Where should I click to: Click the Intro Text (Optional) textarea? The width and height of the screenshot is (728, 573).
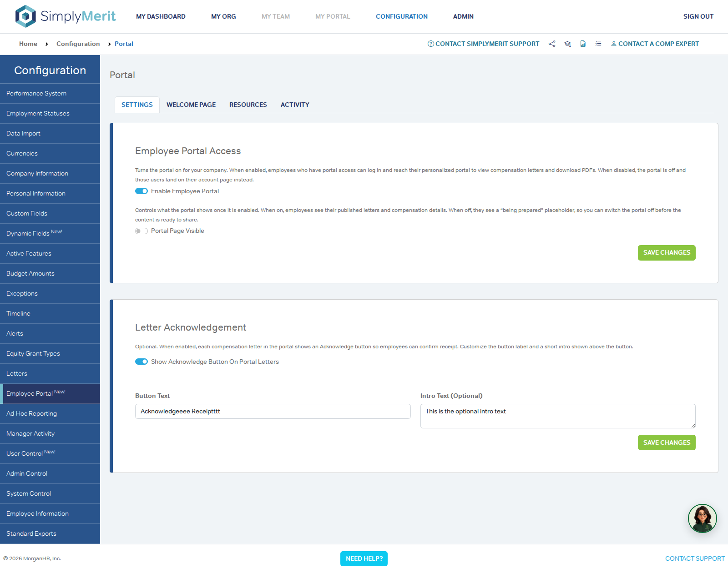558,416
